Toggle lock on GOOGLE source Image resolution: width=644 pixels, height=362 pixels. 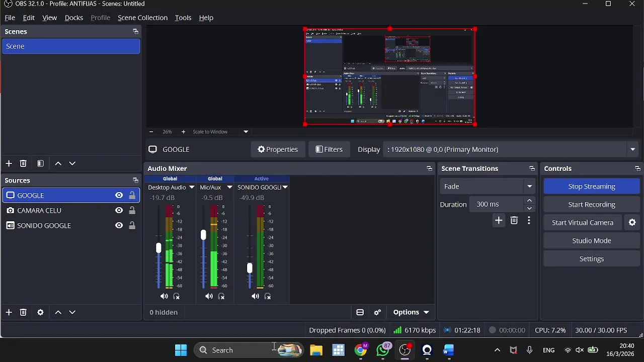click(132, 196)
